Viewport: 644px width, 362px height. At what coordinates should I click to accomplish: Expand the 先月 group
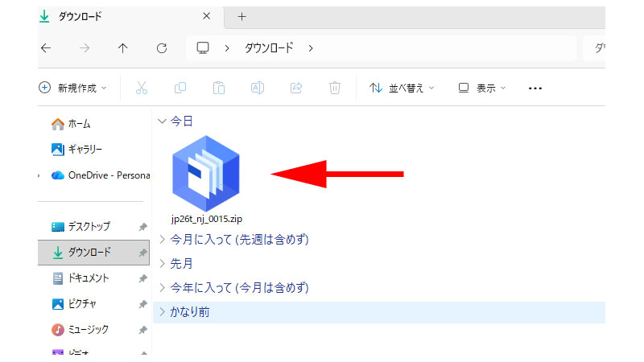[163, 264]
